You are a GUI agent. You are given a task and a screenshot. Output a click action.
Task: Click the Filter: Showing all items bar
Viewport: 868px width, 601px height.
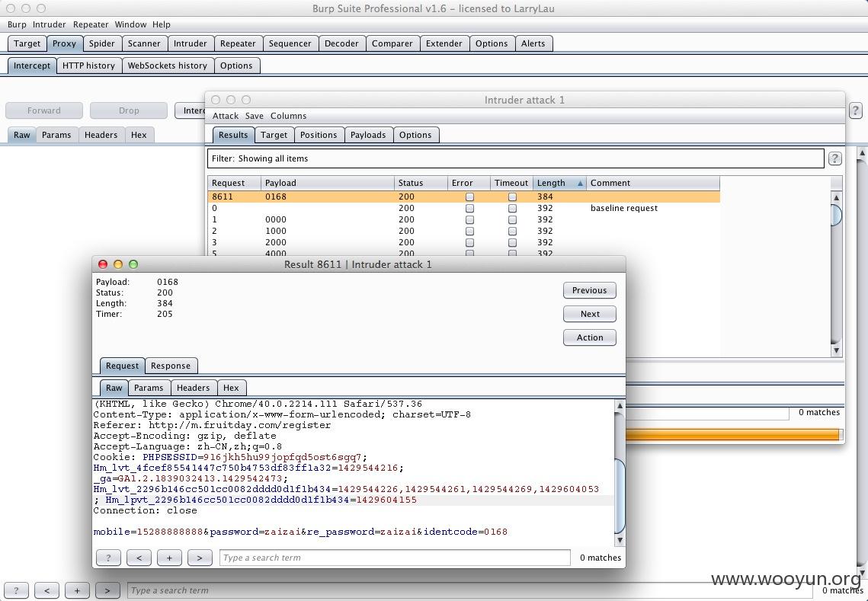click(515, 158)
